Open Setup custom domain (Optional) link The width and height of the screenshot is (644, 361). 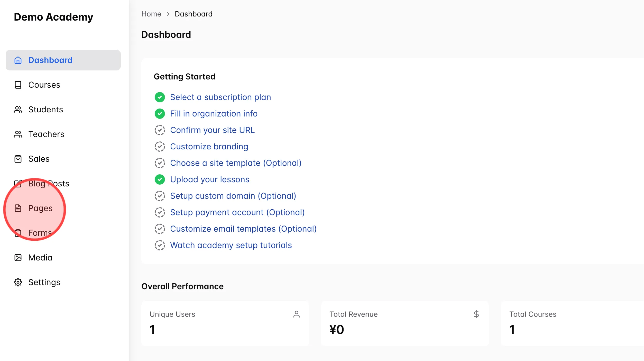coord(233,196)
